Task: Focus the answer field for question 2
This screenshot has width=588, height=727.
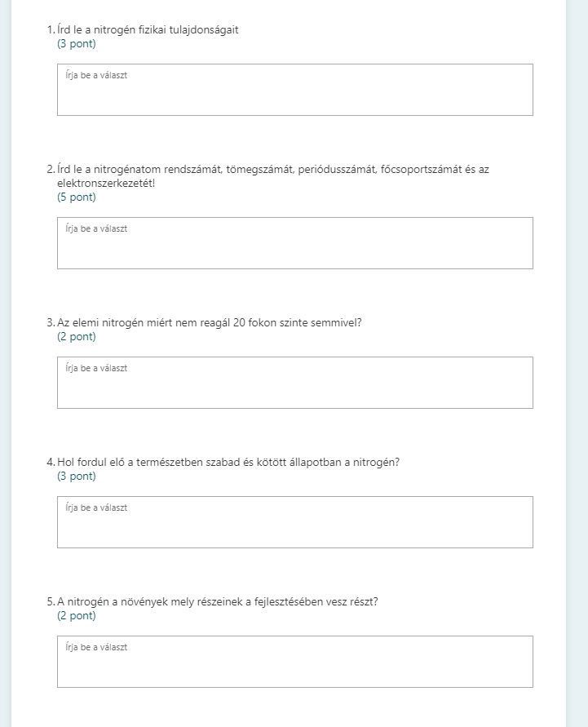Action: tap(294, 243)
